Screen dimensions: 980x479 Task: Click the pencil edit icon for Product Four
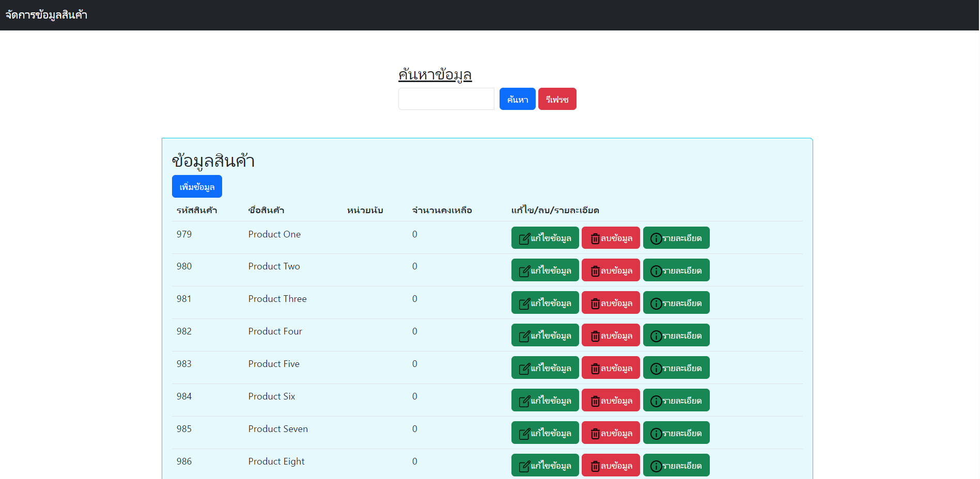(x=524, y=336)
